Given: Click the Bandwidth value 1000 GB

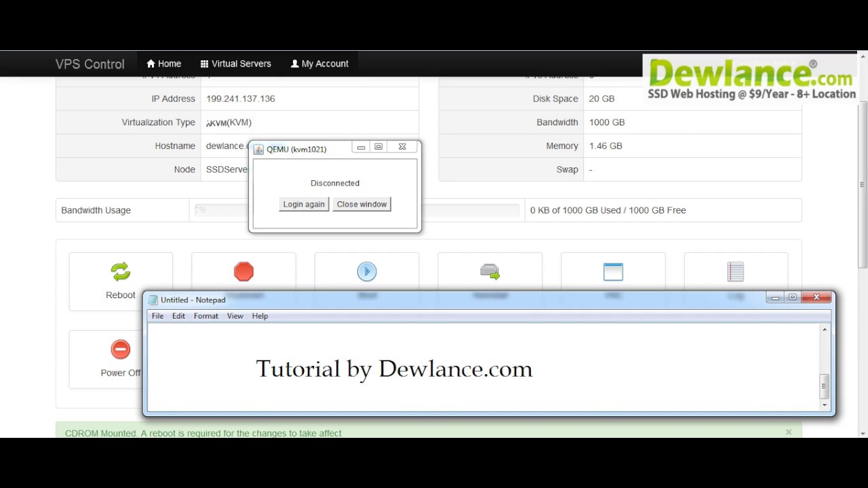Looking at the screenshot, I should tap(607, 122).
